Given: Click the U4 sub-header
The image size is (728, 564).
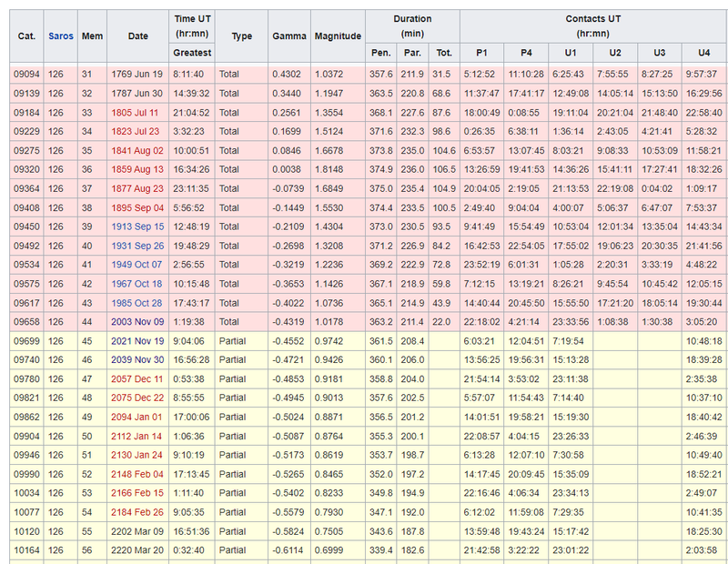Looking at the screenshot, I should 704,53.
